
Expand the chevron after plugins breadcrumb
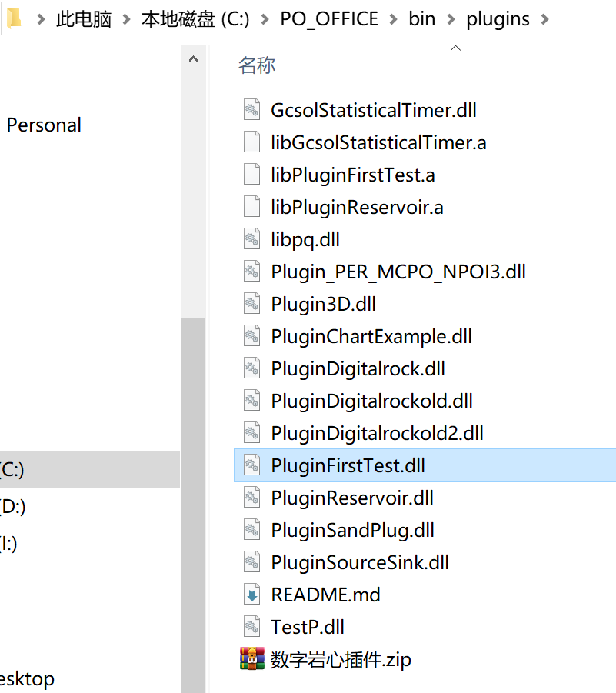click(544, 19)
